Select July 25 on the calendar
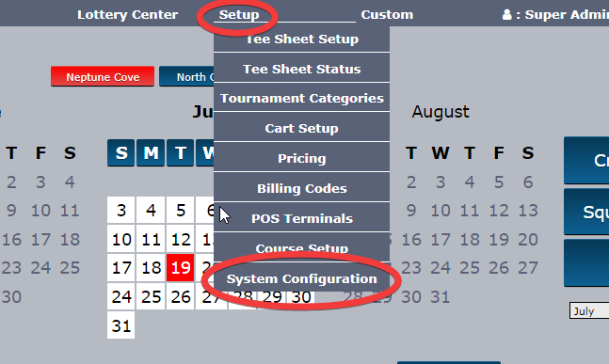Viewport: 609px width, 364px height. click(151, 297)
